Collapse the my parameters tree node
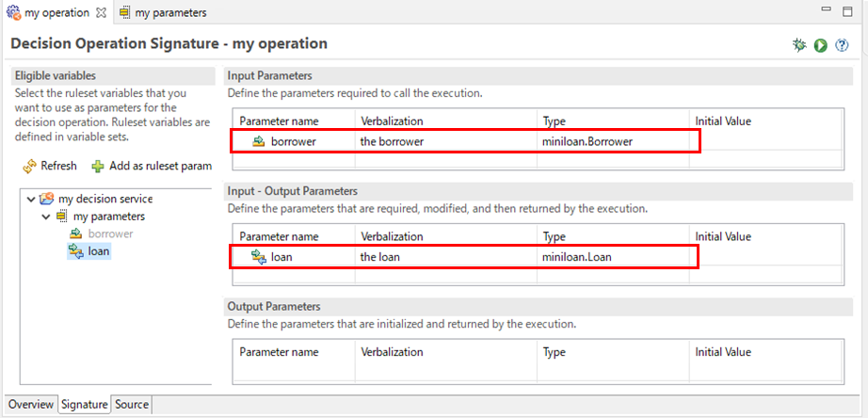 coord(46,217)
